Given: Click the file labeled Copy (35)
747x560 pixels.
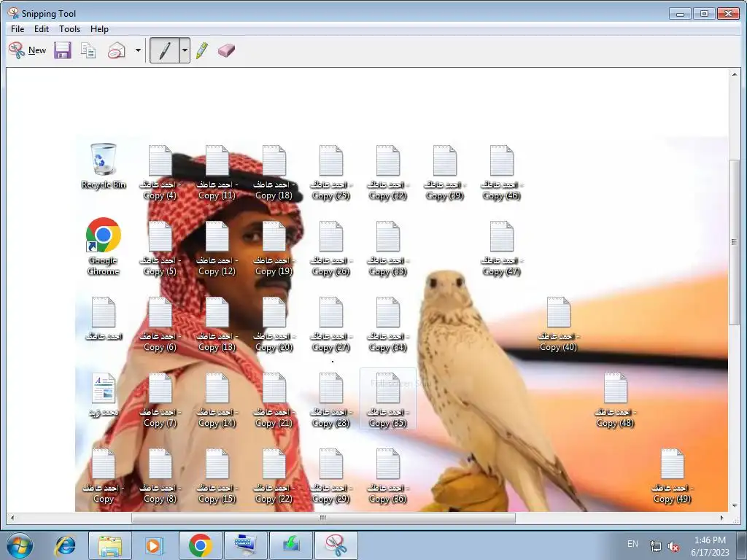Looking at the screenshot, I should [388, 399].
